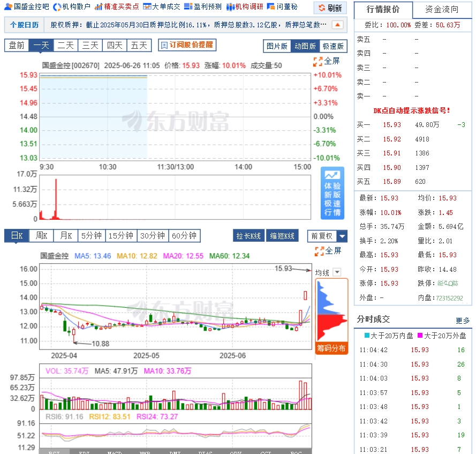The image size is (476, 454).
Task: Select 月K monthly candlestick period
Action: [66, 236]
